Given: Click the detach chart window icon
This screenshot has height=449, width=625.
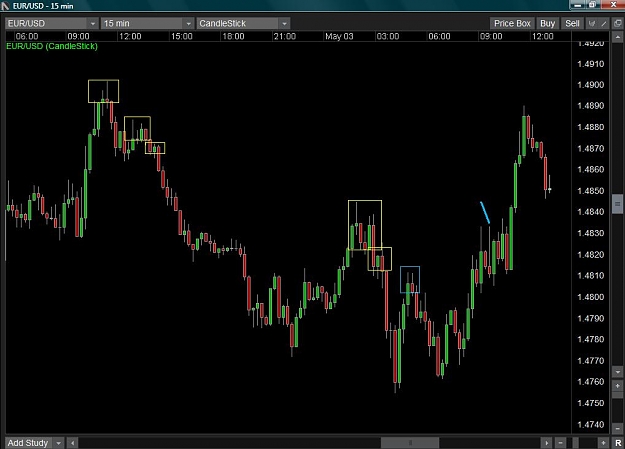Looking at the screenshot, I should (x=617, y=24).
